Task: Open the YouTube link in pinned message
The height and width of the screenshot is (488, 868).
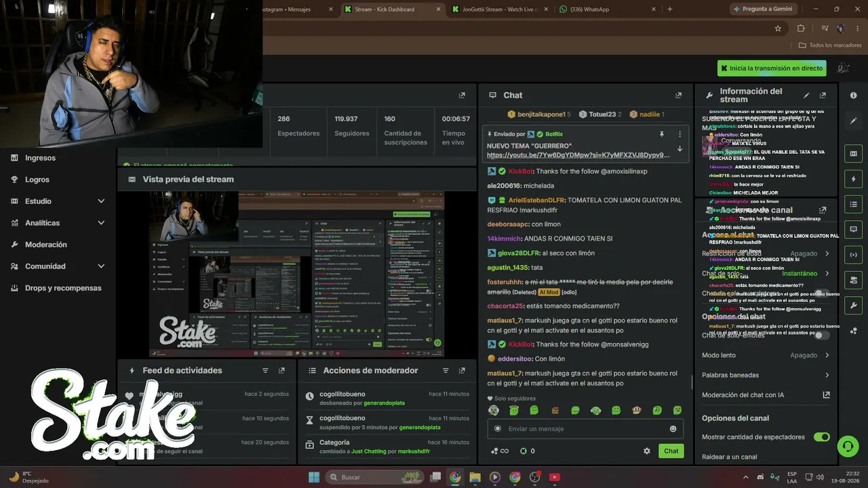Action: tap(578, 155)
